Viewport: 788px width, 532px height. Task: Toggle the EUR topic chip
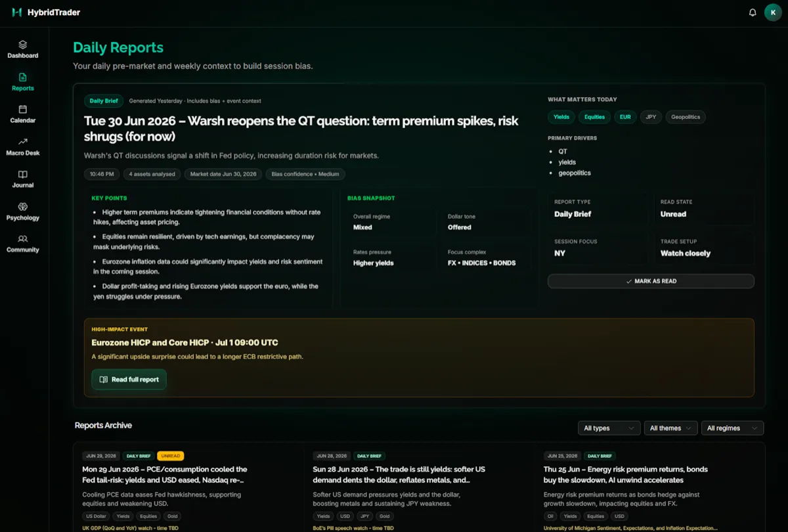coord(625,117)
